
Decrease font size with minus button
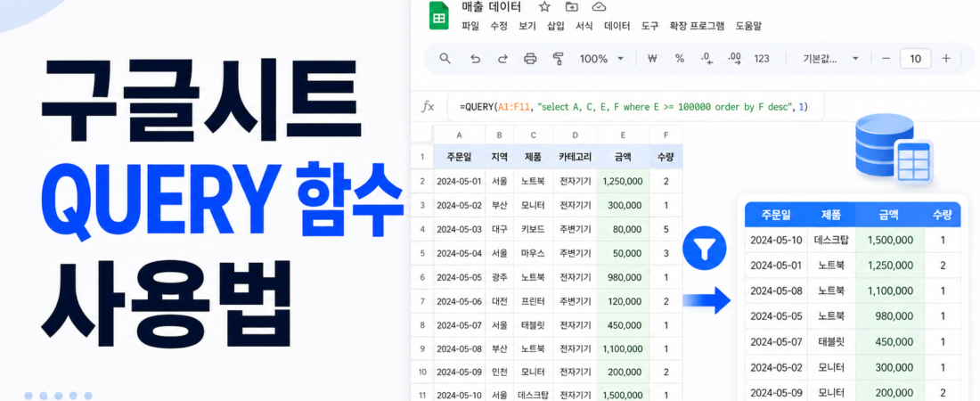(x=886, y=58)
